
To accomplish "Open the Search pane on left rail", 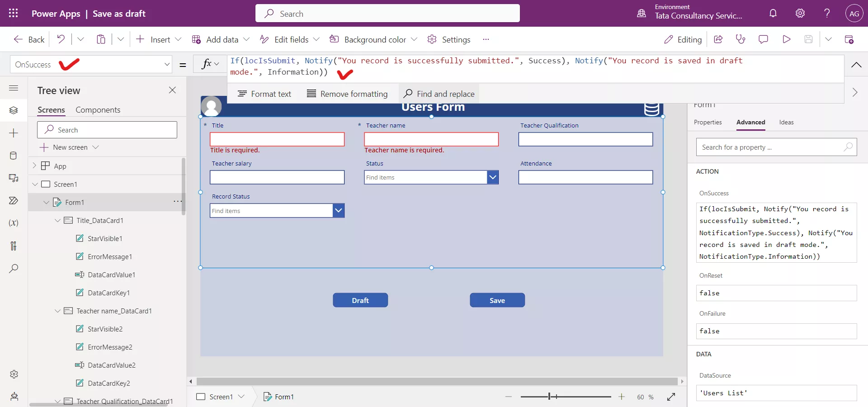I will pyautogui.click(x=14, y=269).
